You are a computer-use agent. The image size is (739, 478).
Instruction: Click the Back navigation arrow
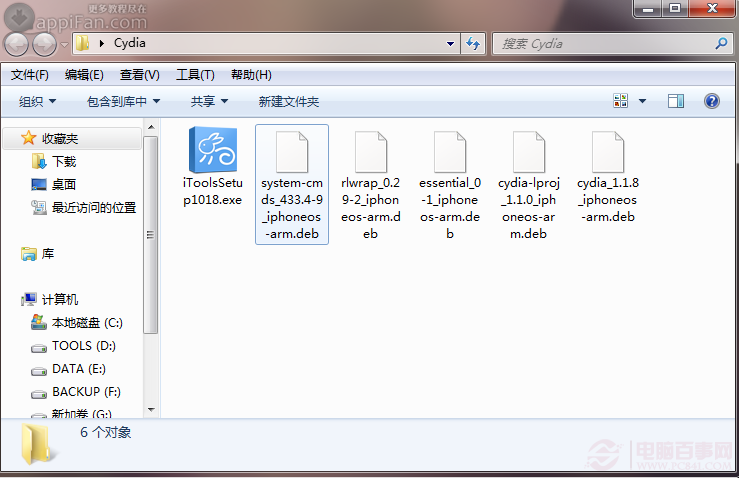[16, 45]
